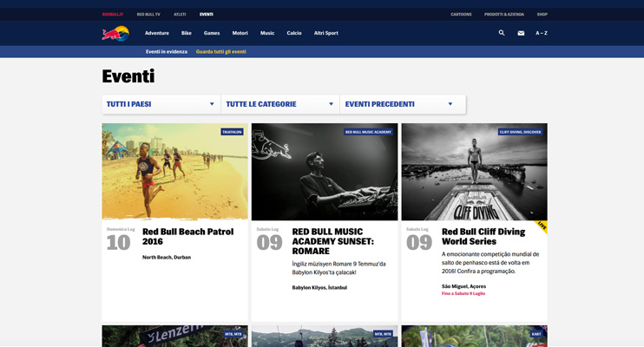
Task: Open the SHOP top link
Action: click(542, 15)
